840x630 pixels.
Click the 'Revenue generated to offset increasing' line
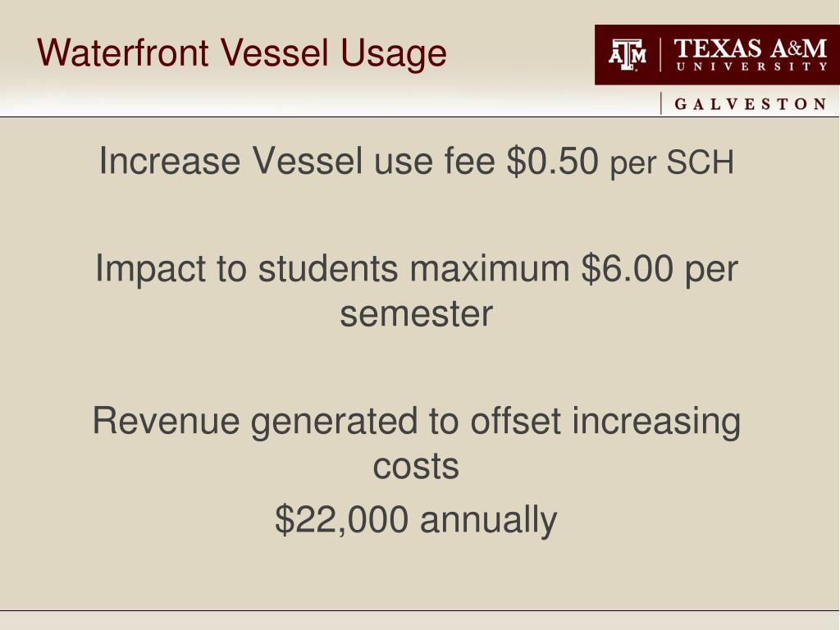[416, 422]
